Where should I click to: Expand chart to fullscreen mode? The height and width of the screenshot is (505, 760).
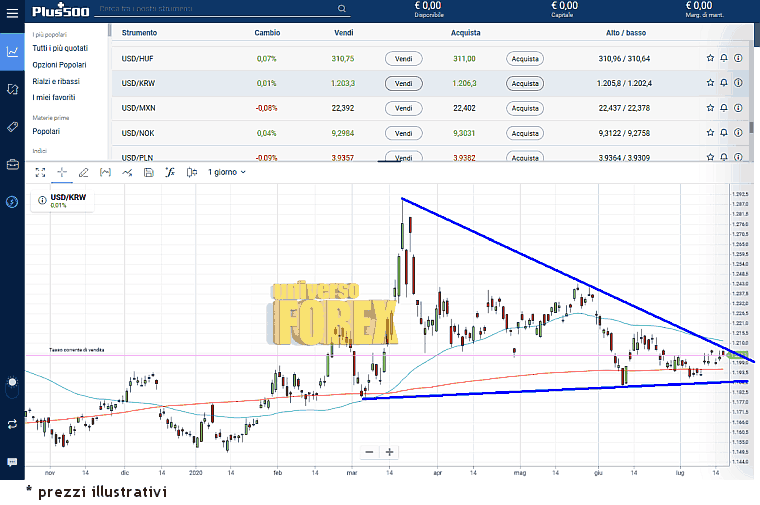pyautogui.click(x=40, y=172)
